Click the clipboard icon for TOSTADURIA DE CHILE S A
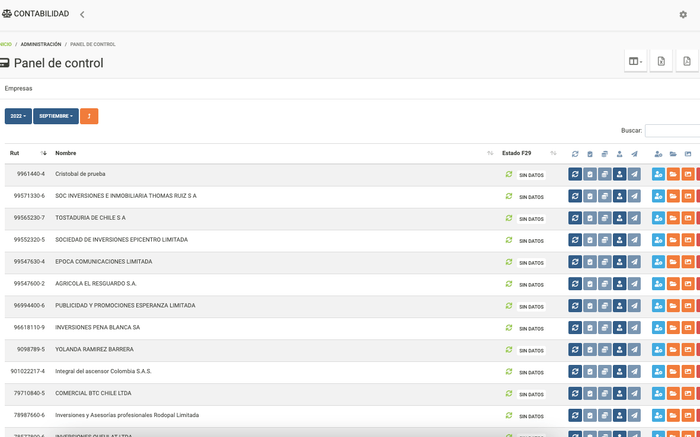The width and height of the screenshot is (700, 437). pyautogui.click(x=590, y=218)
